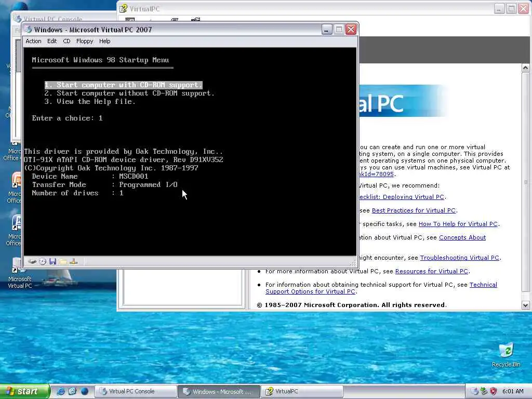Switch to VirtualPC help taskbar button
532x399 pixels.
(303, 392)
